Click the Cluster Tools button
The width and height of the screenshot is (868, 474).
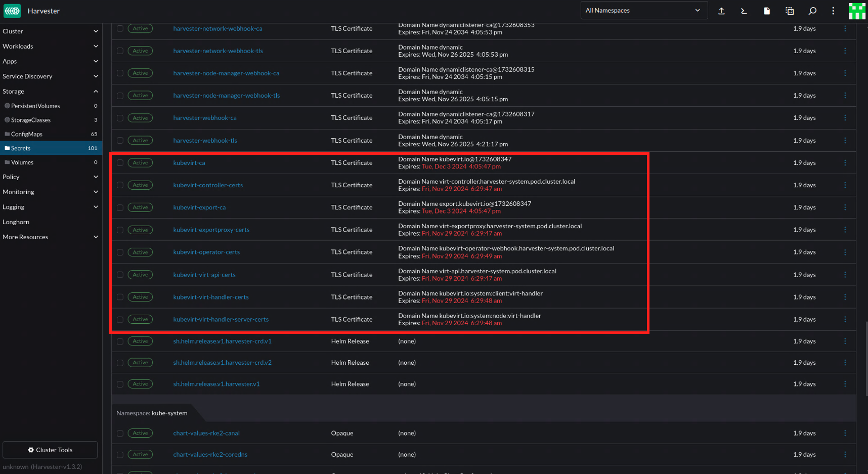tap(50, 450)
